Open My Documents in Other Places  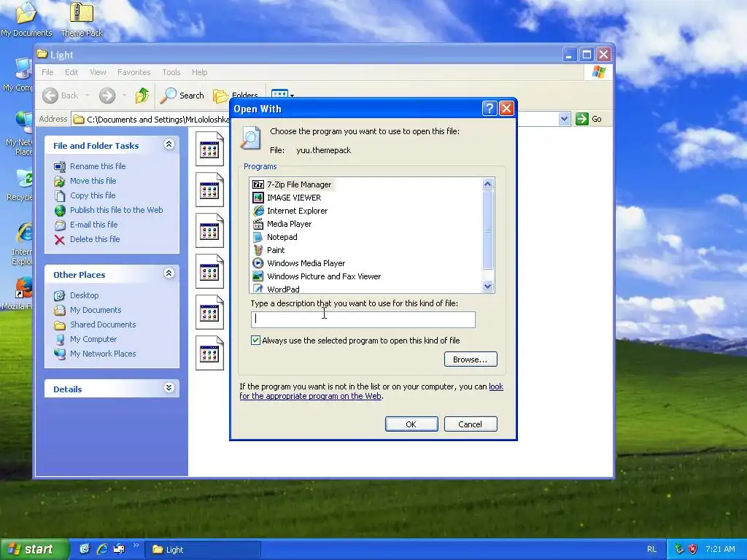click(96, 310)
